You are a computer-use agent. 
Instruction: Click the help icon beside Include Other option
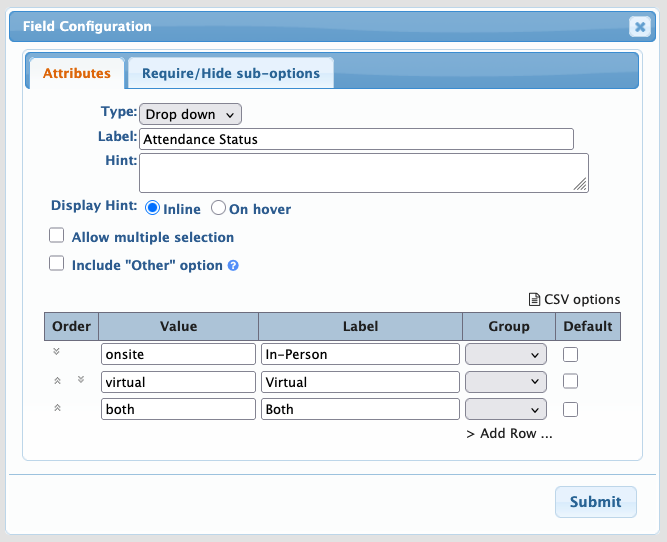pos(233,266)
